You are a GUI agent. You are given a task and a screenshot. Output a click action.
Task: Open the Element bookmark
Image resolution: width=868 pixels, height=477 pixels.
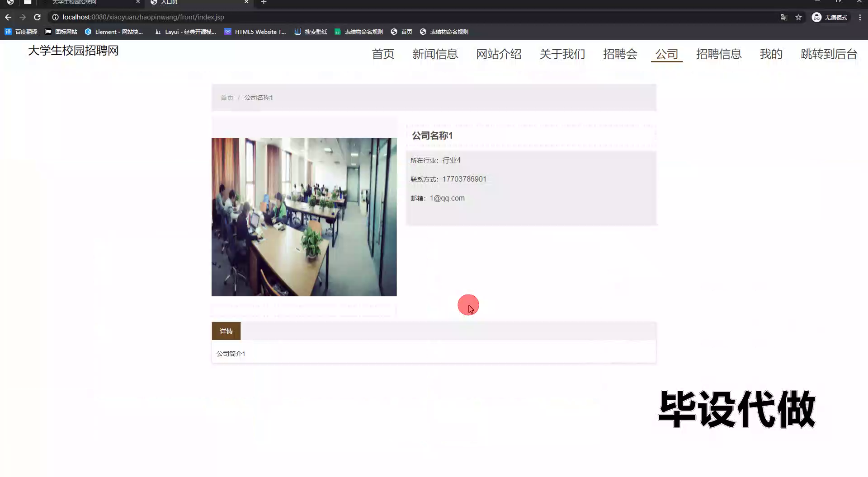[114, 32]
